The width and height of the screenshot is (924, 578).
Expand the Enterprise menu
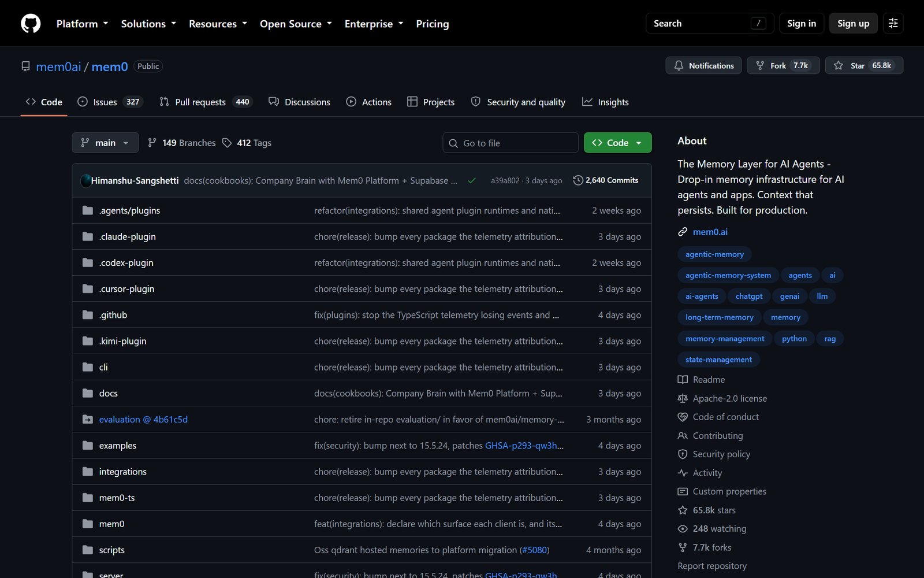[374, 24]
